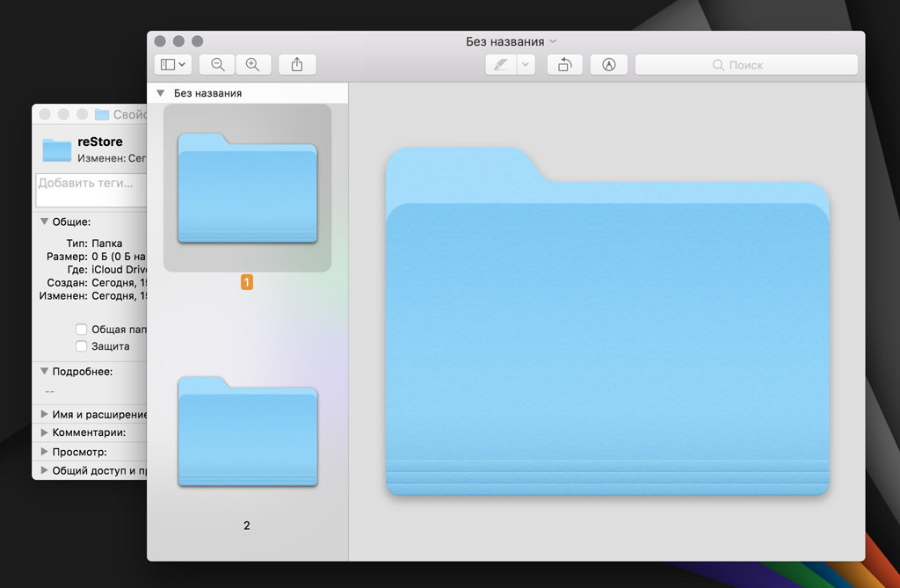The height and width of the screenshot is (588, 900).
Task: Click the large folder image in canvas
Action: (607, 321)
